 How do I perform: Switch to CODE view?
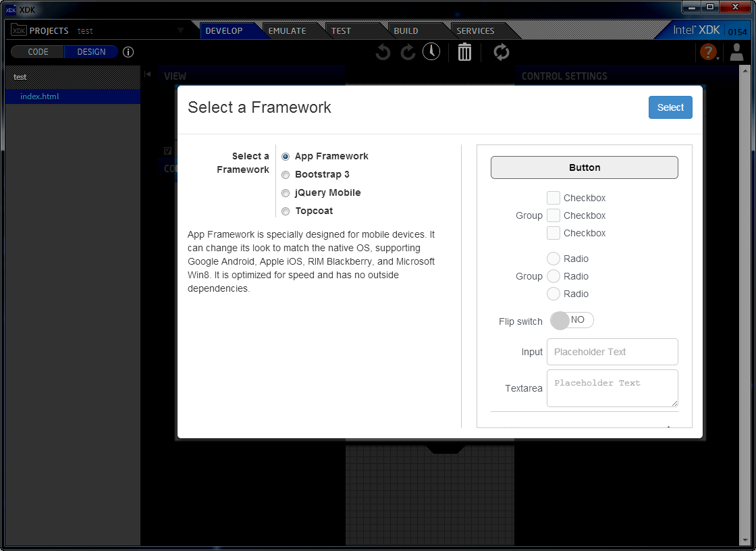tap(38, 51)
